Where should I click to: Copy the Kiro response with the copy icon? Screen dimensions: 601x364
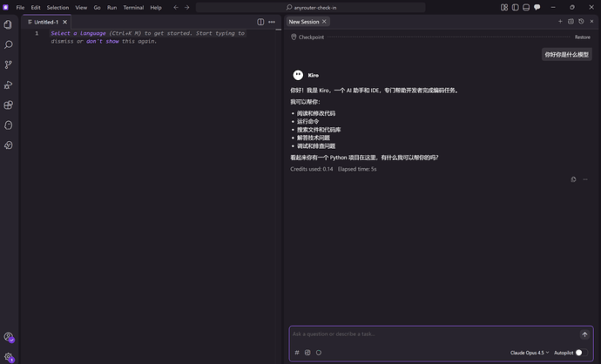(573, 179)
